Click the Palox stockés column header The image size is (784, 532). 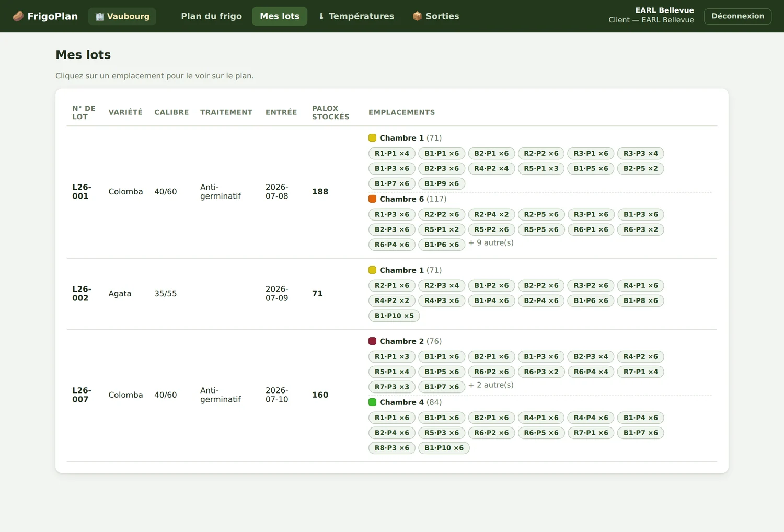coord(331,112)
